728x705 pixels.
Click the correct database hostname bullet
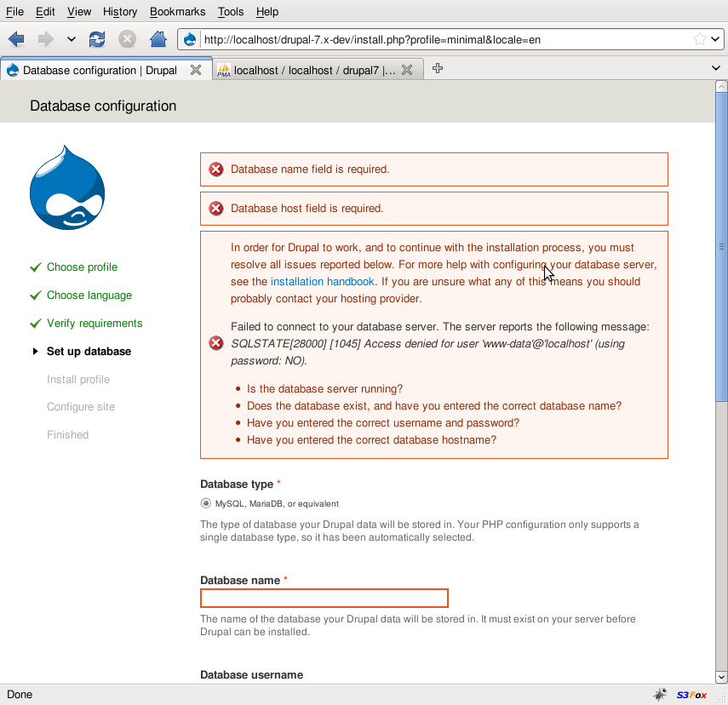tap(371, 440)
